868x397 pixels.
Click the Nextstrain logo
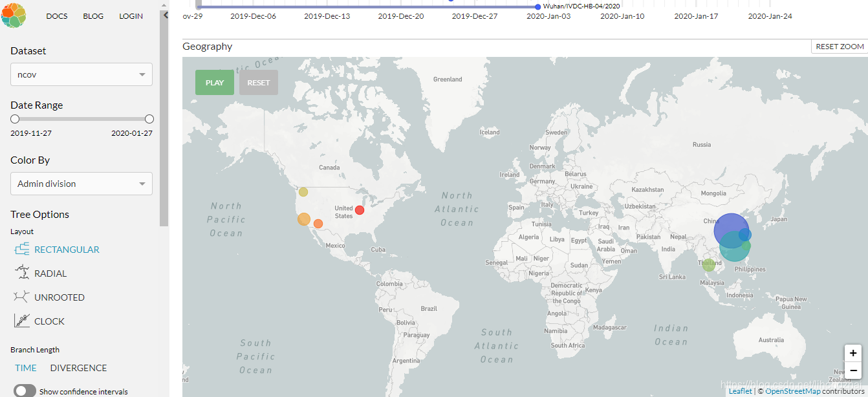14,15
